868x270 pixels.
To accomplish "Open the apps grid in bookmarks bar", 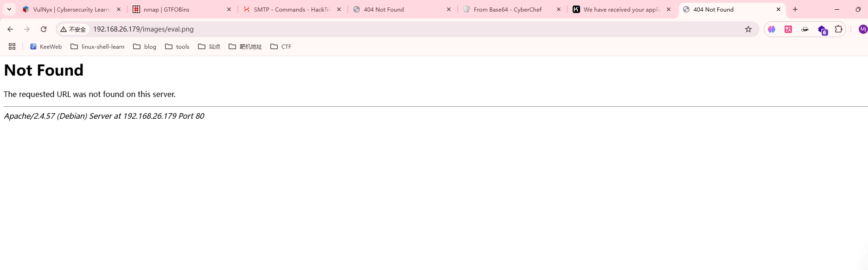I will [x=12, y=46].
